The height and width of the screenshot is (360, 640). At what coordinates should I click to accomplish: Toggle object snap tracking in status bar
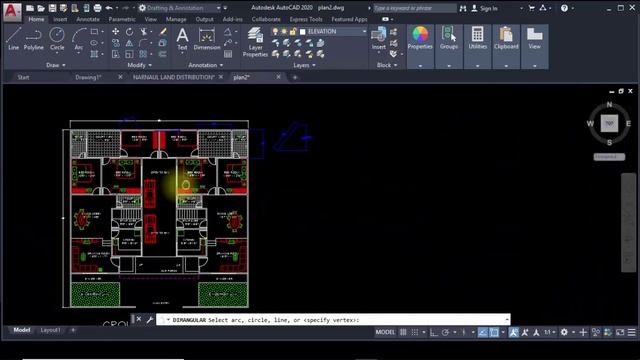pos(483,332)
